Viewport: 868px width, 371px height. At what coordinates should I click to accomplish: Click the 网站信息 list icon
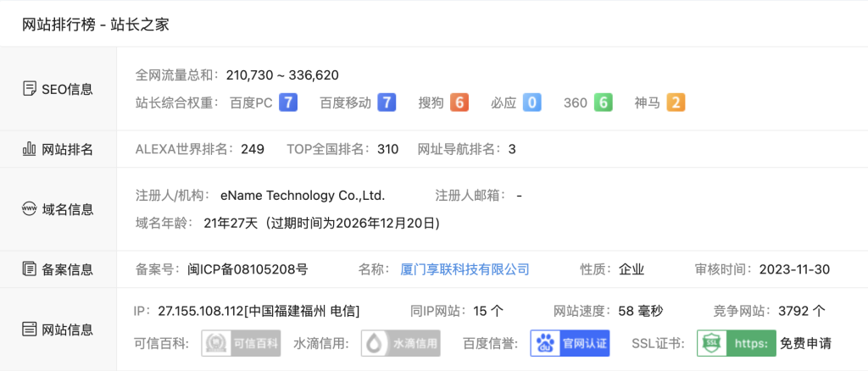coord(30,330)
